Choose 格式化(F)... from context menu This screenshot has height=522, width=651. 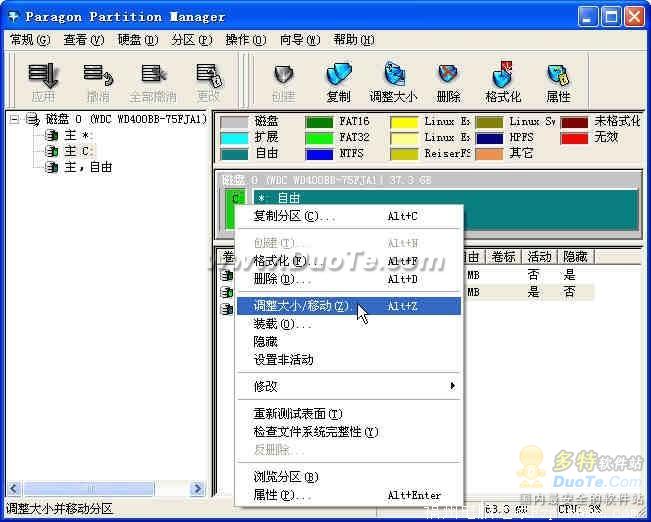(x=349, y=261)
